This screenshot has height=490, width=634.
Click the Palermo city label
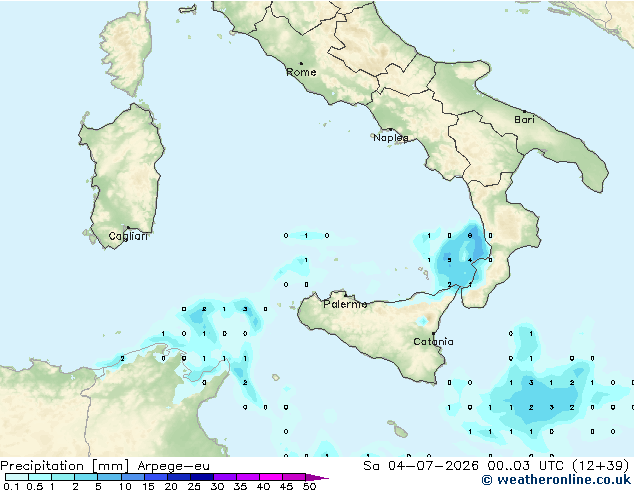point(345,304)
